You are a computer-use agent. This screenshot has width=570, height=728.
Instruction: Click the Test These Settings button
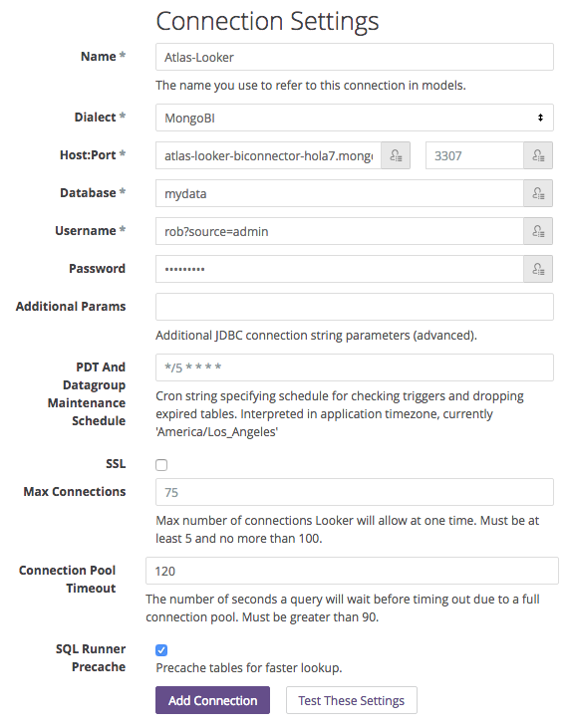point(351,700)
